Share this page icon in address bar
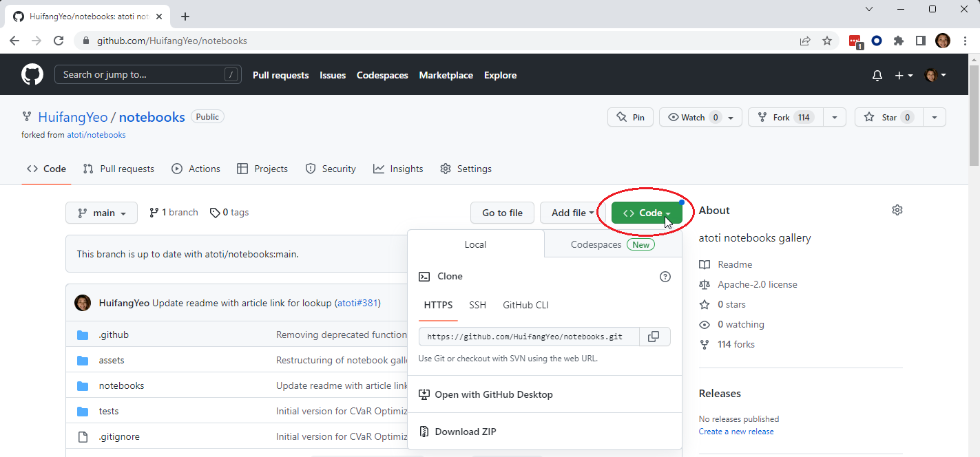The width and height of the screenshot is (980, 457). click(x=805, y=41)
